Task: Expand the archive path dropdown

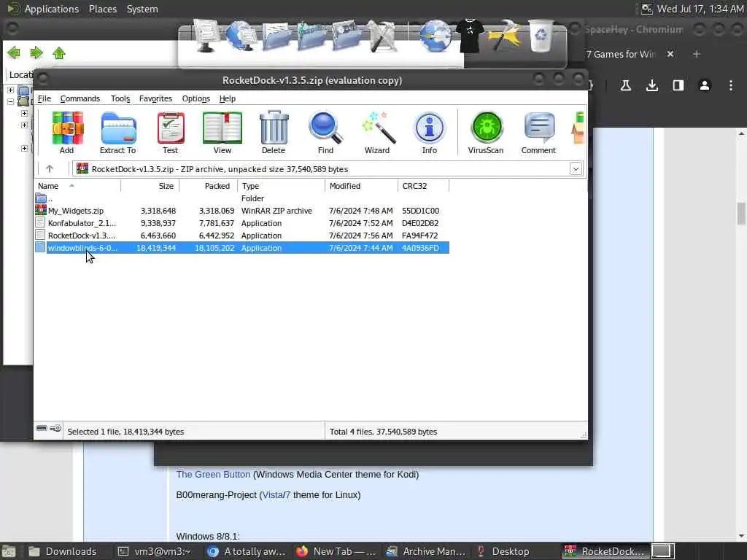Action: (x=576, y=169)
